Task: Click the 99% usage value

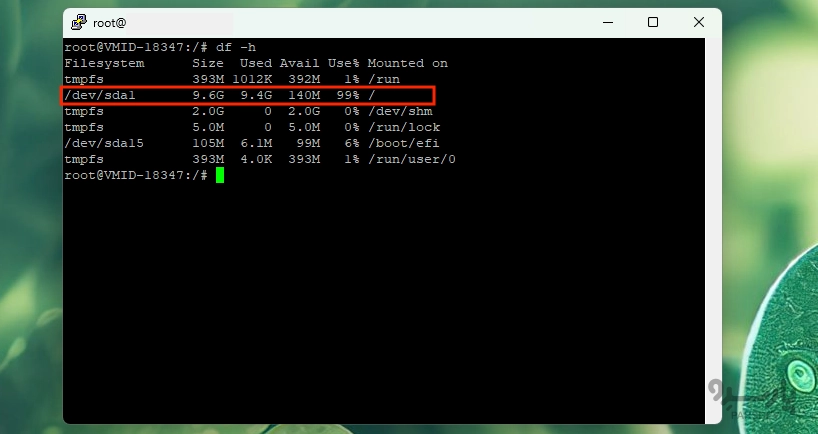Action: [x=348, y=95]
